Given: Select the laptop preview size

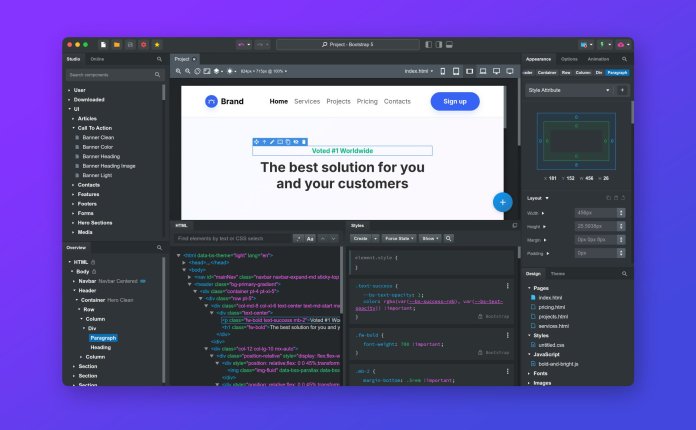Looking at the screenshot, I should [x=483, y=71].
